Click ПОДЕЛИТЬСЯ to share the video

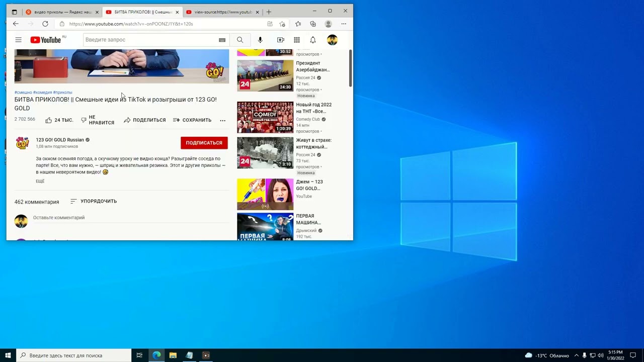click(x=144, y=120)
